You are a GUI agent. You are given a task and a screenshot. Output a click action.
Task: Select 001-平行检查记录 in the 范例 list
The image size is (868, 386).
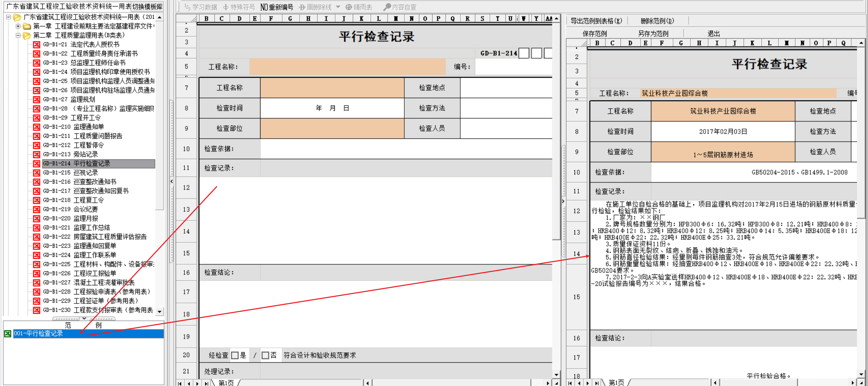[x=88, y=334]
